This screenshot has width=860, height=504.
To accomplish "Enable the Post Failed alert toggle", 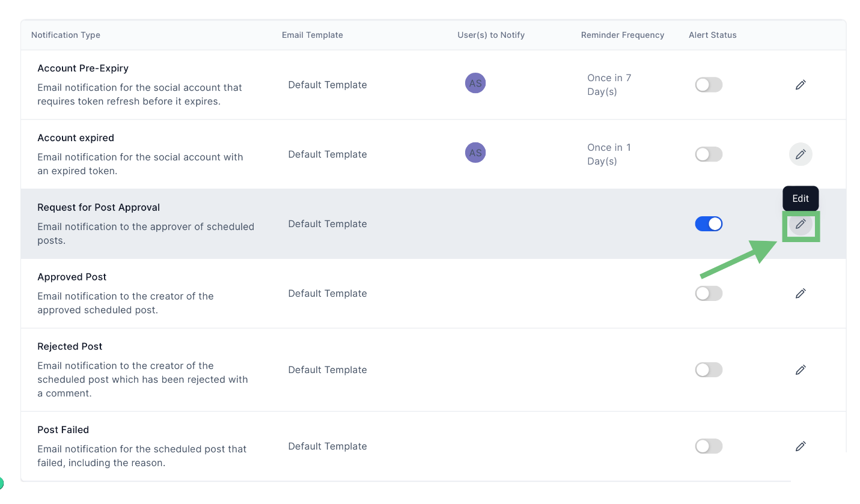I will pos(709,446).
